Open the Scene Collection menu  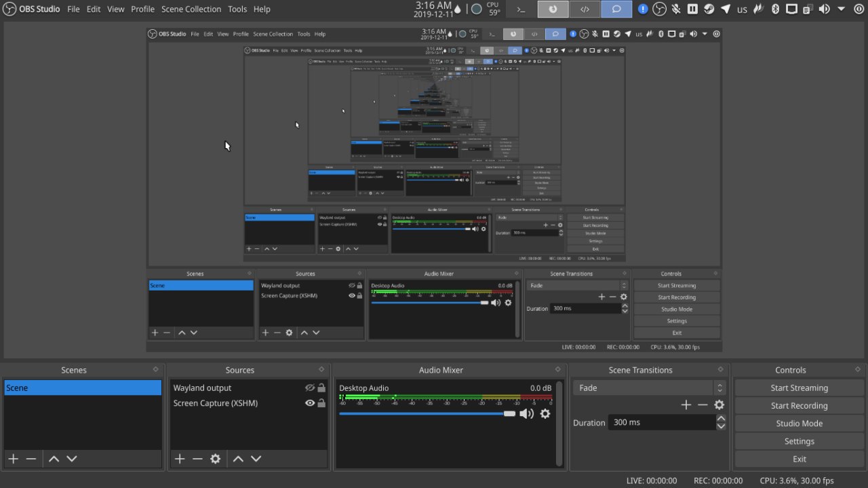click(191, 9)
